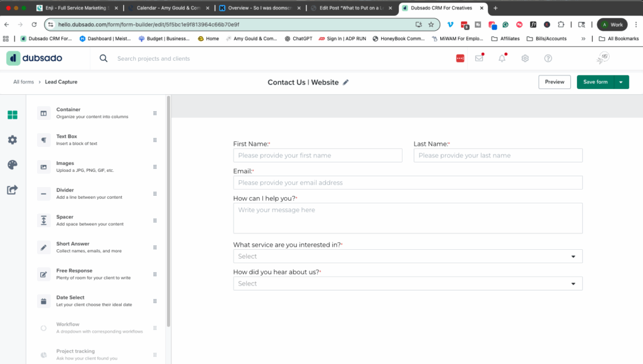The image size is (643, 364).
Task: Click the Preview button
Action: point(554,82)
